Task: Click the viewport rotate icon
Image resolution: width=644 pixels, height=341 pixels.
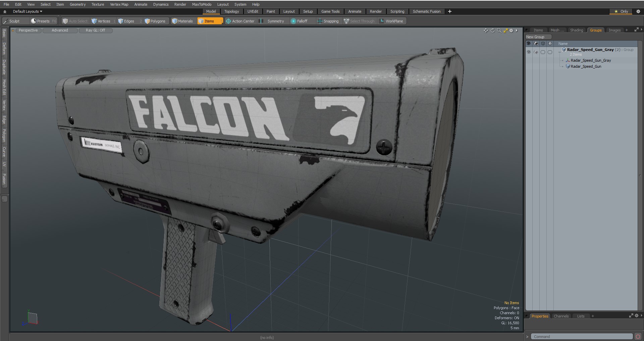Action: pyautogui.click(x=492, y=31)
